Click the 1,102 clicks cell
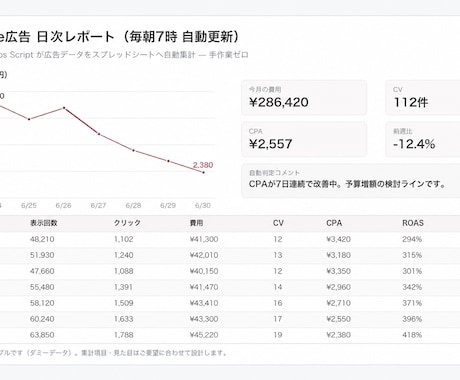Screen dimensions: 460x380 124,239
